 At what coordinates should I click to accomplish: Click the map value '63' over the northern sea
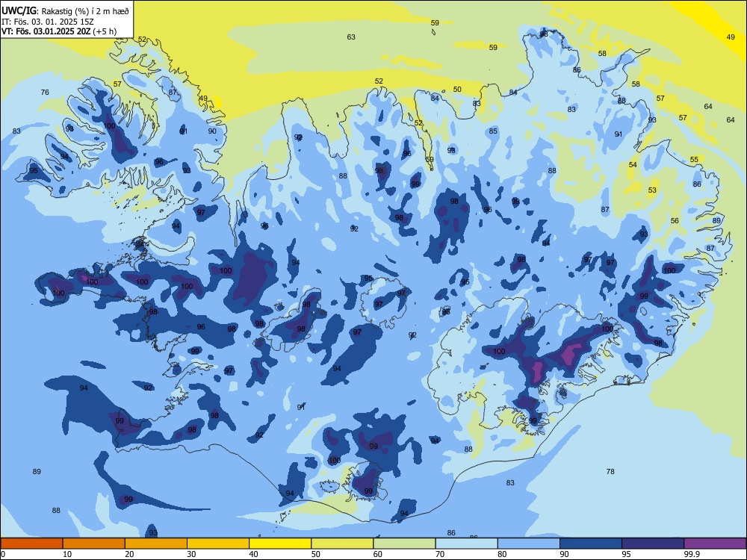click(351, 37)
